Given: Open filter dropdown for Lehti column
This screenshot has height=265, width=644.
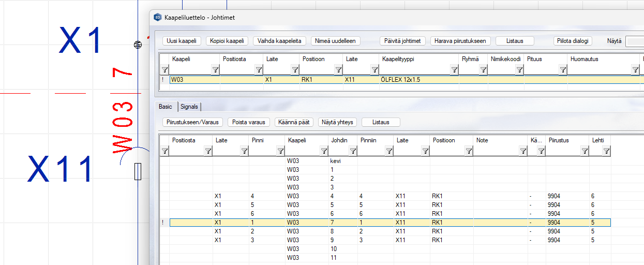Looking at the screenshot, I should click(606, 151).
